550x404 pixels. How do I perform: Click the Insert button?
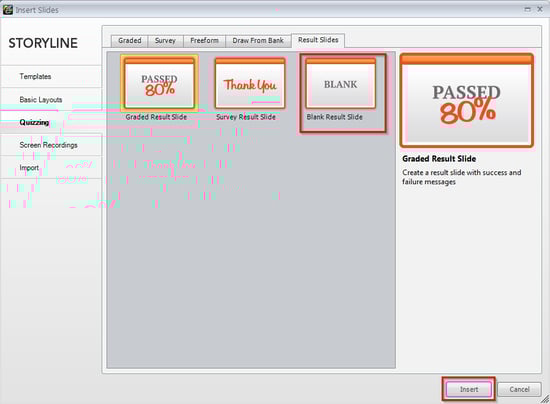[x=469, y=389]
